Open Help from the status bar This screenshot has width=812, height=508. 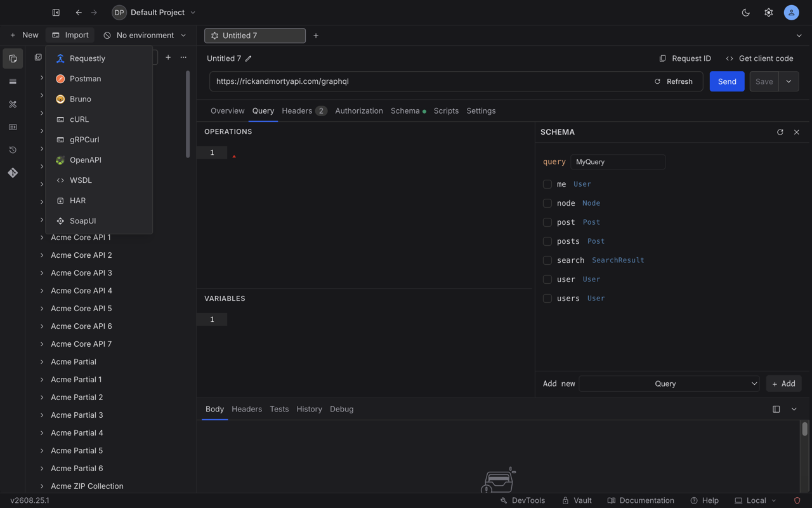click(x=705, y=500)
